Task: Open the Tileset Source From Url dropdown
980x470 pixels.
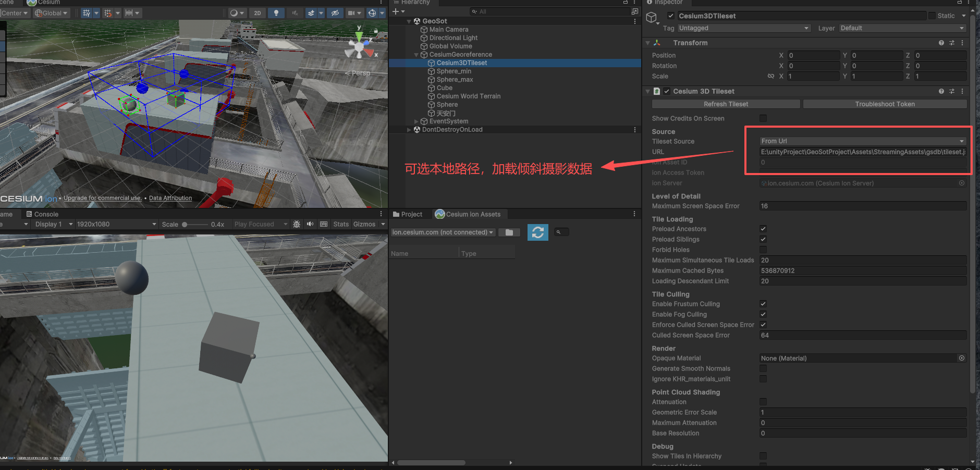Action: [863, 141]
